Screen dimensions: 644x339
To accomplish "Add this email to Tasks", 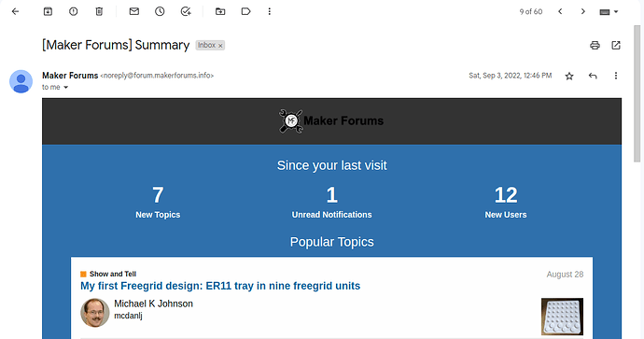I will point(186,11).
